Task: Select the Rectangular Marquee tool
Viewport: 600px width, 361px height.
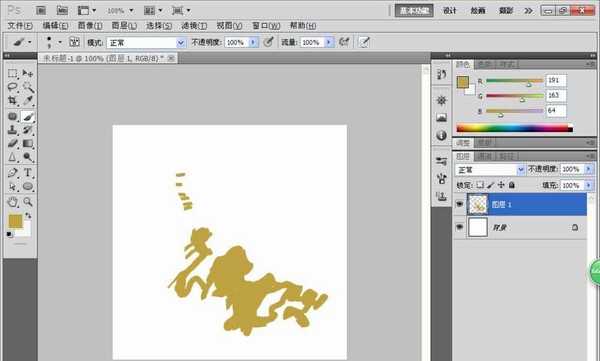Action: click(13, 73)
